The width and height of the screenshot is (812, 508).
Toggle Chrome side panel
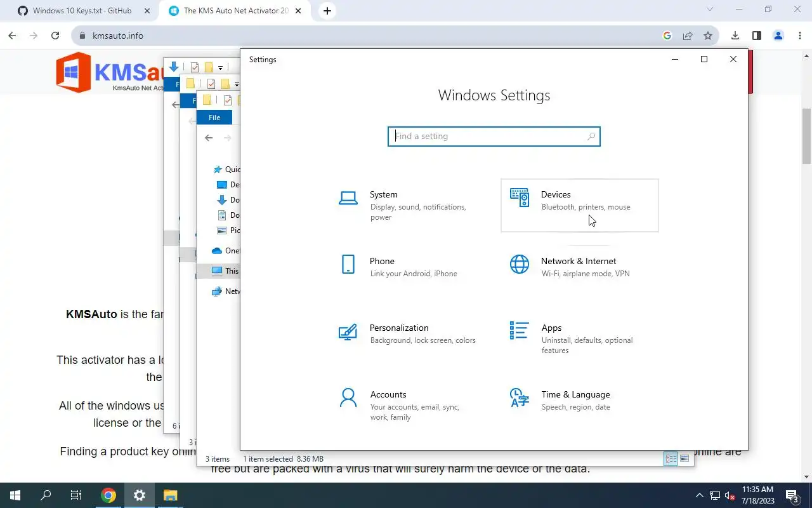[757, 36]
